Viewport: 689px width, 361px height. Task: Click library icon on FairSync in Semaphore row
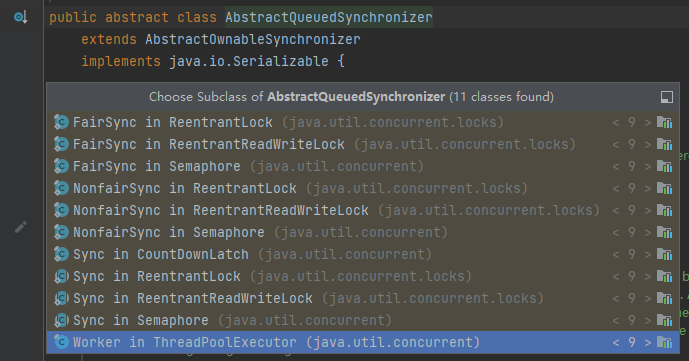pos(664,166)
